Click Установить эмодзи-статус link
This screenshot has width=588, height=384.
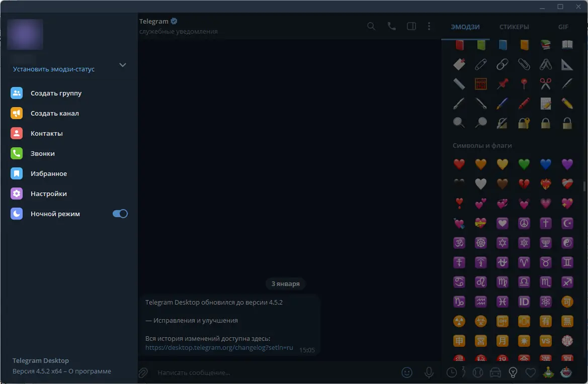[54, 69]
